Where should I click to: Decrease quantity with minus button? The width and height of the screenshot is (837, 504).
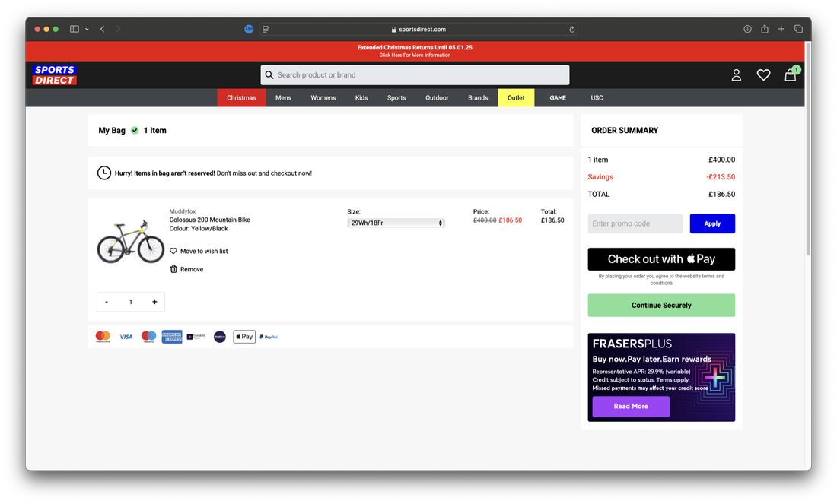(107, 302)
